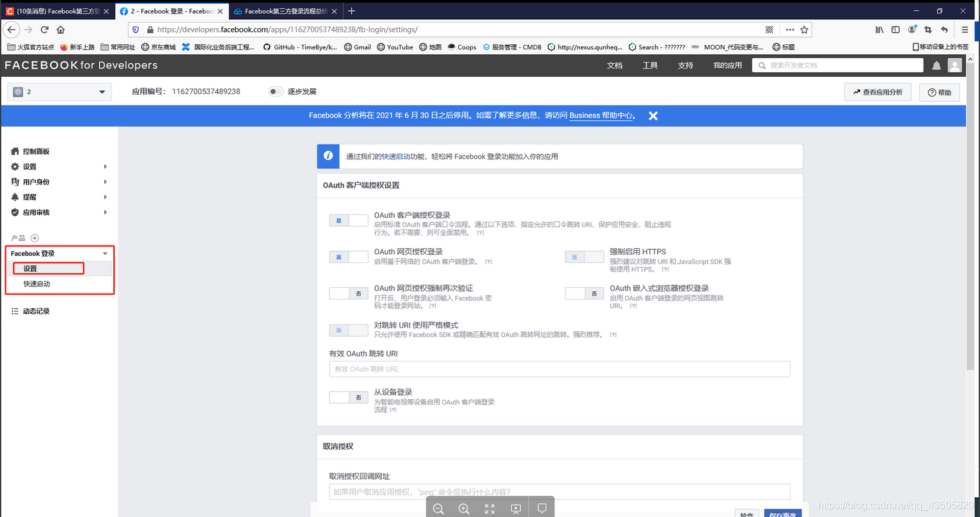980x517 pixels.
Task: Toggle OAuth 客户端授权登录 switch
Action: coord(349,220)
